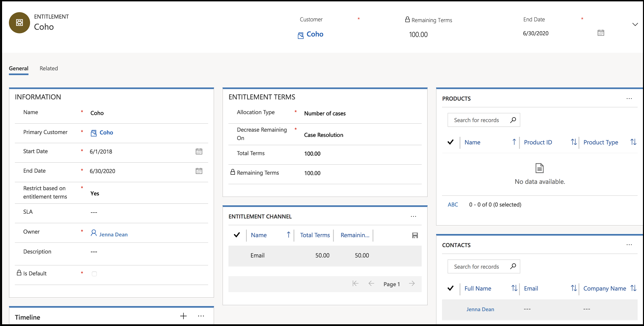Screen dimensions: 644x326
Task: Open the End Date calendar picker in header
Action: click(601, 33)
